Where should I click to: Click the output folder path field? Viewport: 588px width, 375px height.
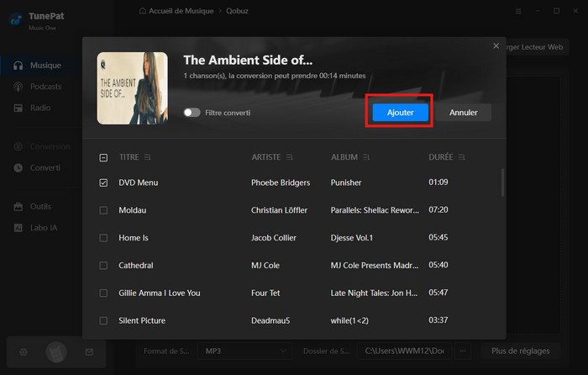click(x=404, y=351)
